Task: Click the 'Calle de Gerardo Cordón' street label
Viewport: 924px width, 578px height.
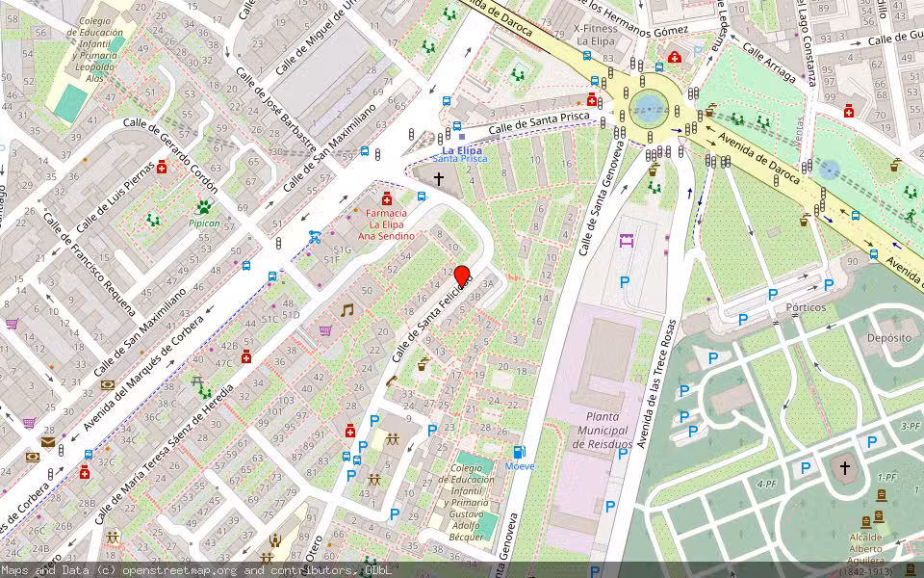Action: (171, 156)
